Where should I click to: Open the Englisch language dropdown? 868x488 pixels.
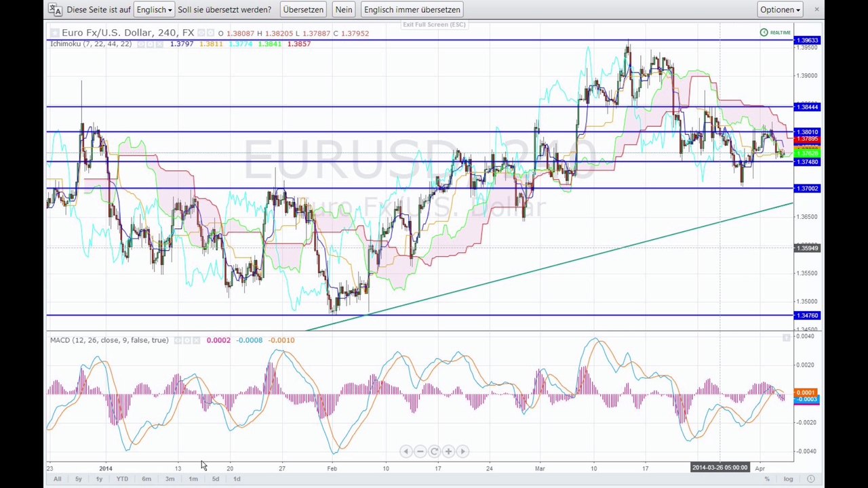pos(154,9)
